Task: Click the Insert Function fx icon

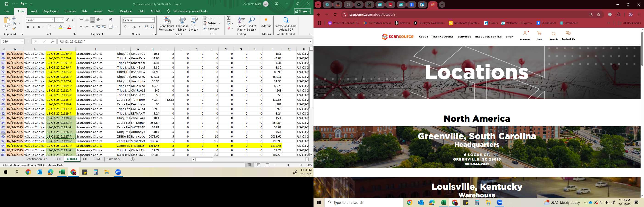Action: pos(52,41)
